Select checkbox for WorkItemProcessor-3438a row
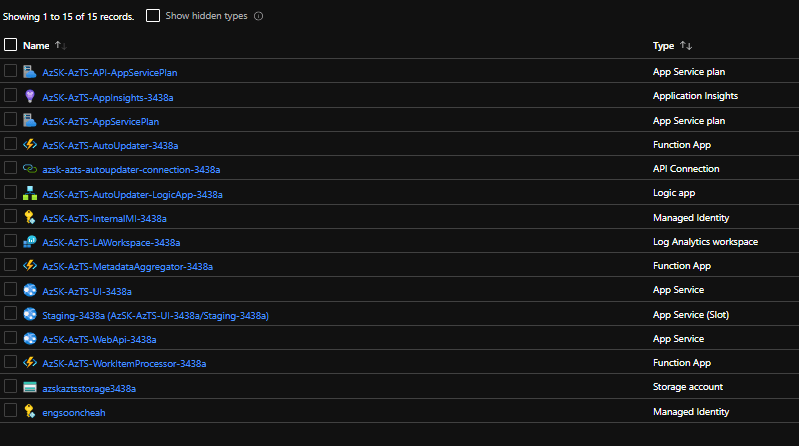The width and height of the screenshot is (799, 446). [x=10, y=361]
